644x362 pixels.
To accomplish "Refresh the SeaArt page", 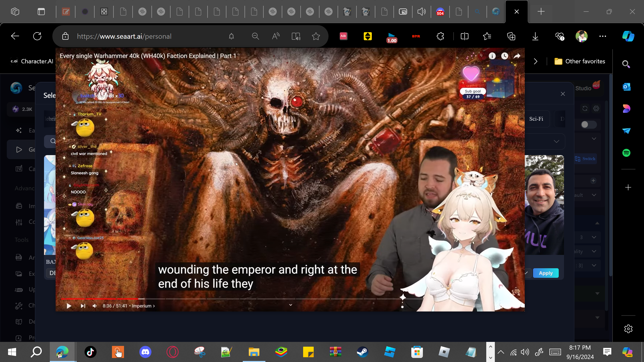I will [x=37, y=36].
